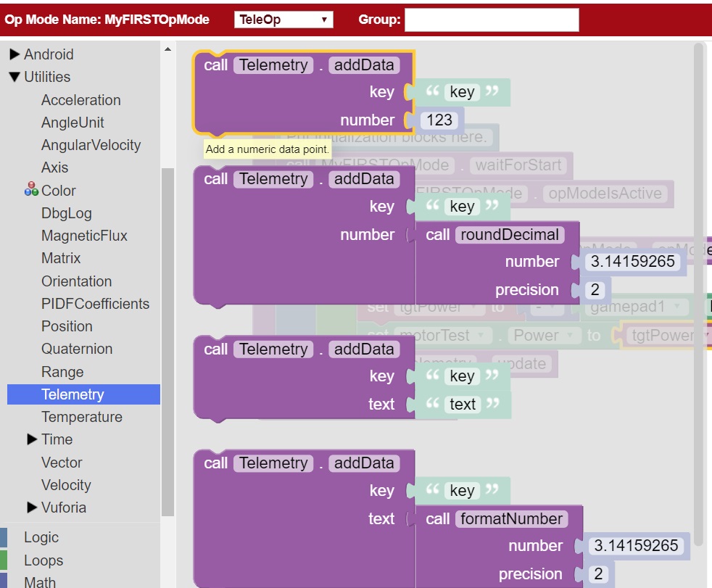The width and height of the screenshot is (712, 588).
Task: Collapse the Utilities category
Action: [46, 76]
